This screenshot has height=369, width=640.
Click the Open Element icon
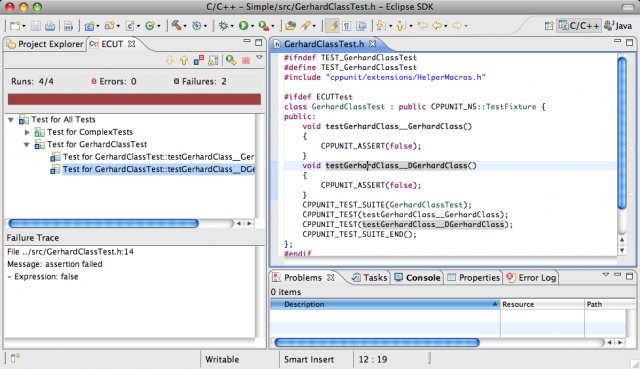coord(290,26)
